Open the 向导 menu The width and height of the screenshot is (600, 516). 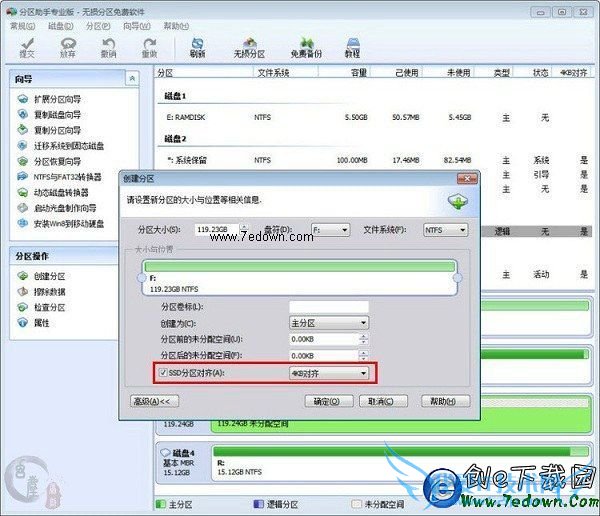click(x=137, y=26)
